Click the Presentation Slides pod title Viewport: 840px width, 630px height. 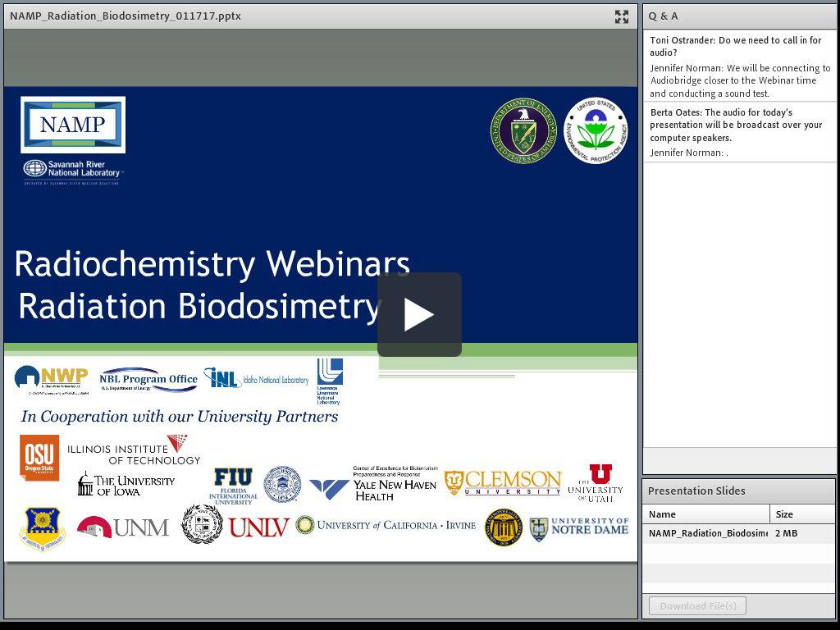pos(696,491)
